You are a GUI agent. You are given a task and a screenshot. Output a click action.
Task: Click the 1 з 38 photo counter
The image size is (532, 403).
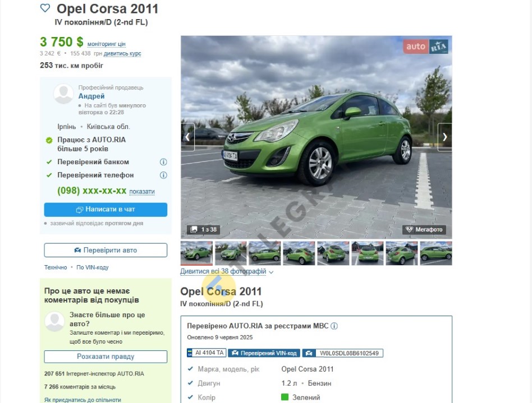203,229
